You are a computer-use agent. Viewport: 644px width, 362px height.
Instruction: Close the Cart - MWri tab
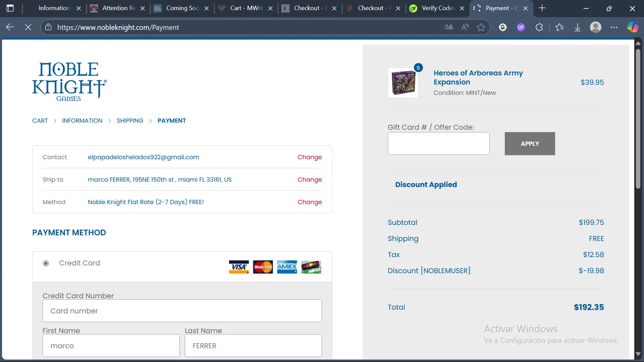(x=270, y=8)
